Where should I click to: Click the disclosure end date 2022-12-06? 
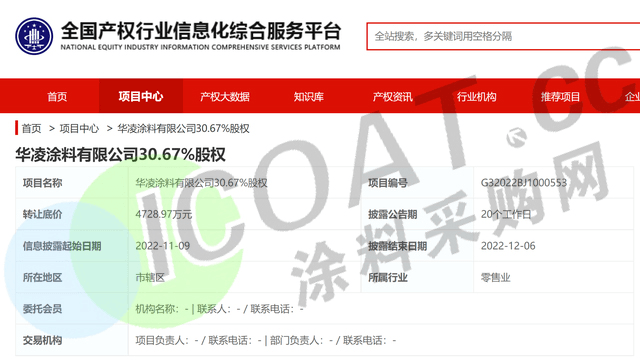pos(508,246)
